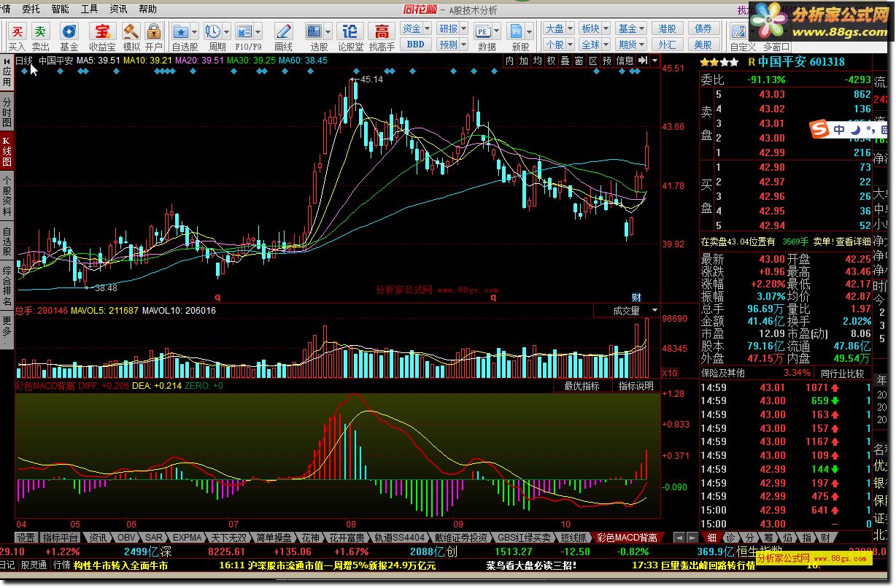Screen dimensions: 896x588
Task: Click the 最优指标 button
Action: [x=582, y=386]
